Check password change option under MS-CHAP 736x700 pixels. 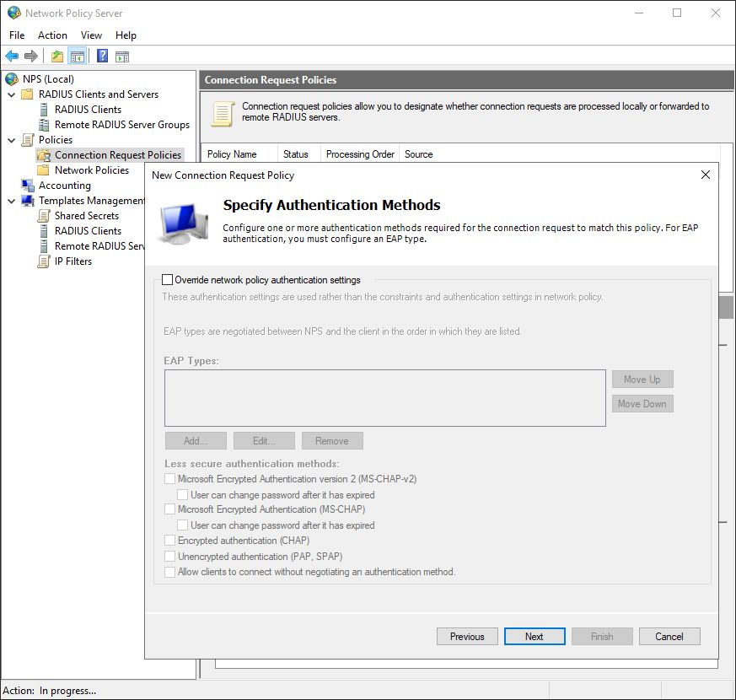(183, 525)
